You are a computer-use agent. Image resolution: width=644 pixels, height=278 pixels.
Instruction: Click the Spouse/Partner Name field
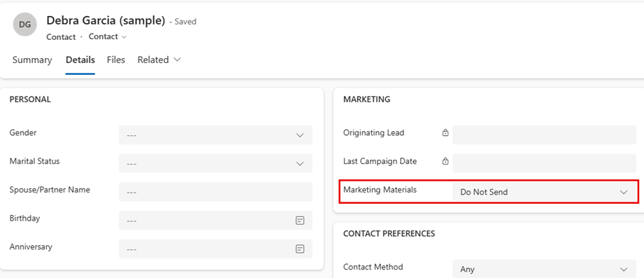click(215, 192)
